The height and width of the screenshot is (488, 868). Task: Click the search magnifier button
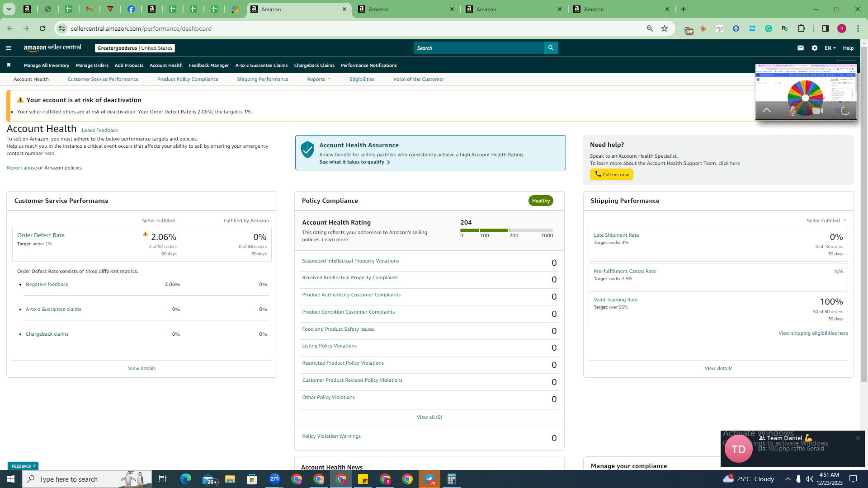tap(551, 48)
